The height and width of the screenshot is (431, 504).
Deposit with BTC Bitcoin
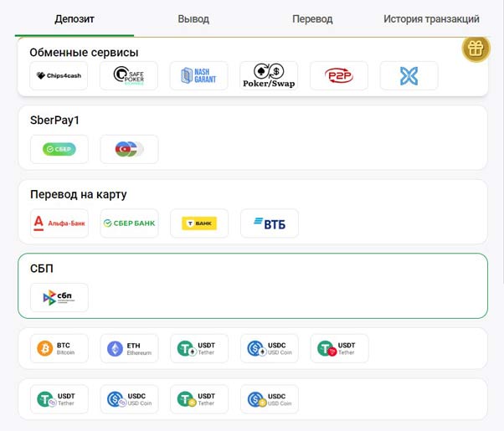tap(59, 348)
